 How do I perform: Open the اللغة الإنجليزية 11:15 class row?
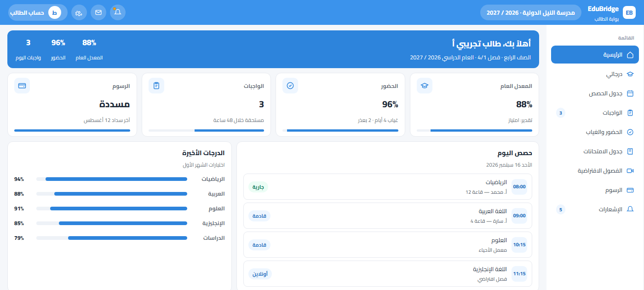tap(388, 274)
